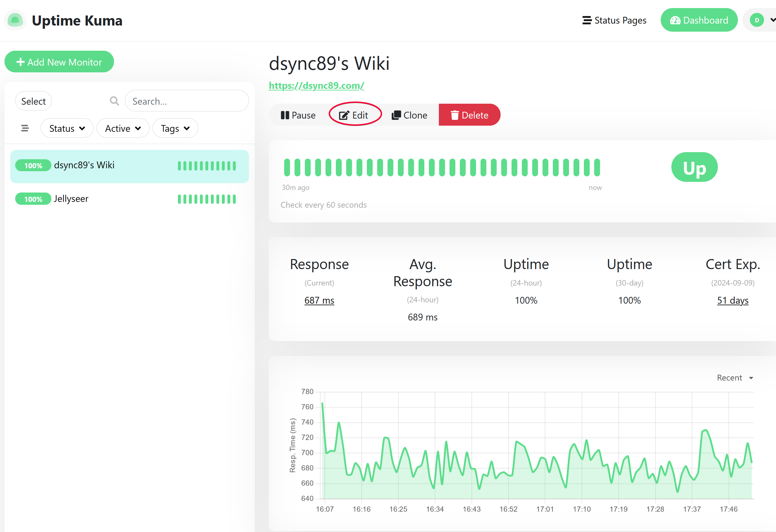This screenshot has width=776, height=532.
Task: Click the 'Check every 60 seconds' text
Action: pos(324,205)
